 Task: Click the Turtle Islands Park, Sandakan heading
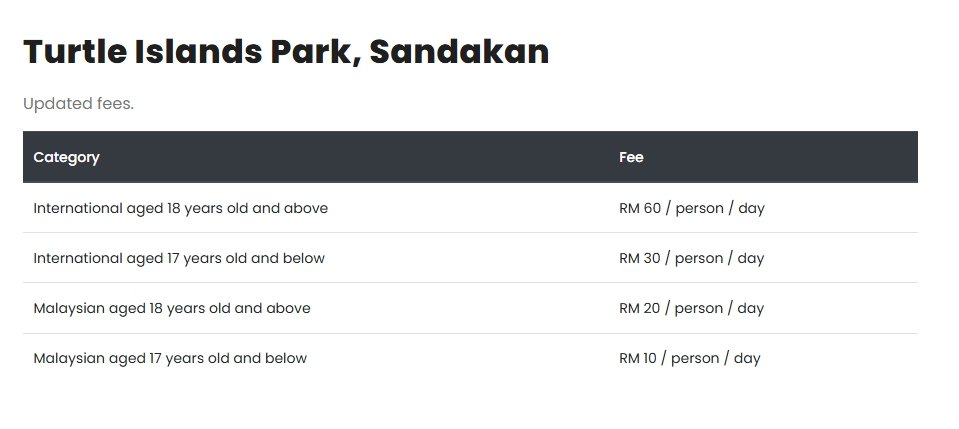pos(286,52)
